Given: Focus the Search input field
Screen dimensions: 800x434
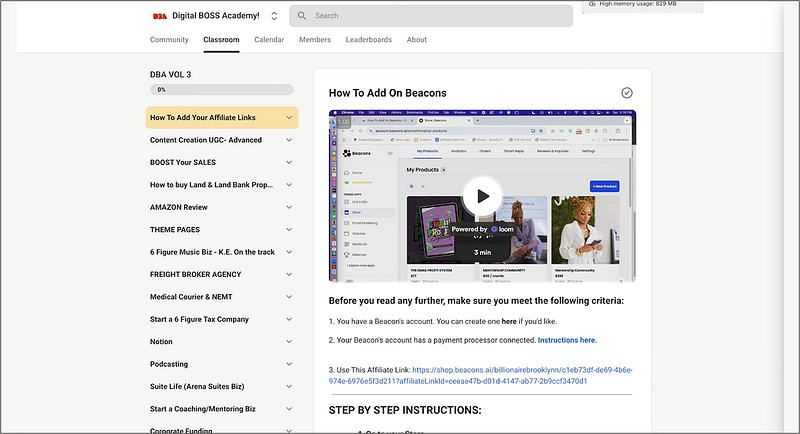Looking at the screenshot, I should click(x=431, y=16).
